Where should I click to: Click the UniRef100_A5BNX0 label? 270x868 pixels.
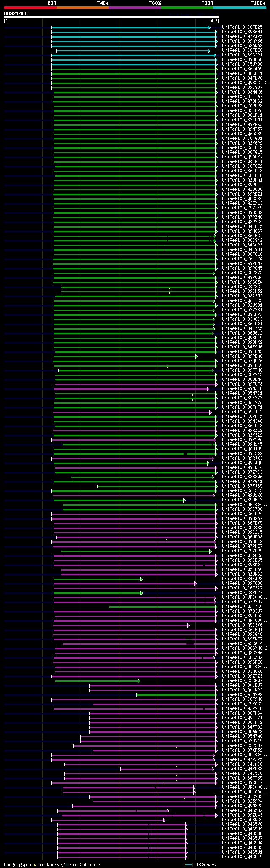pyautogui.click(x=242, y=820)
